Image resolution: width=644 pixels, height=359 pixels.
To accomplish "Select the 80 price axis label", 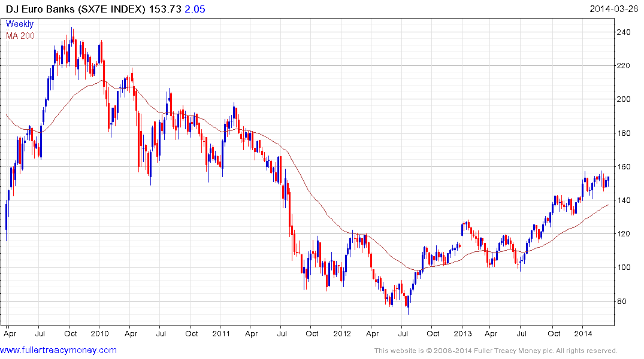I will tap(622, 302).
